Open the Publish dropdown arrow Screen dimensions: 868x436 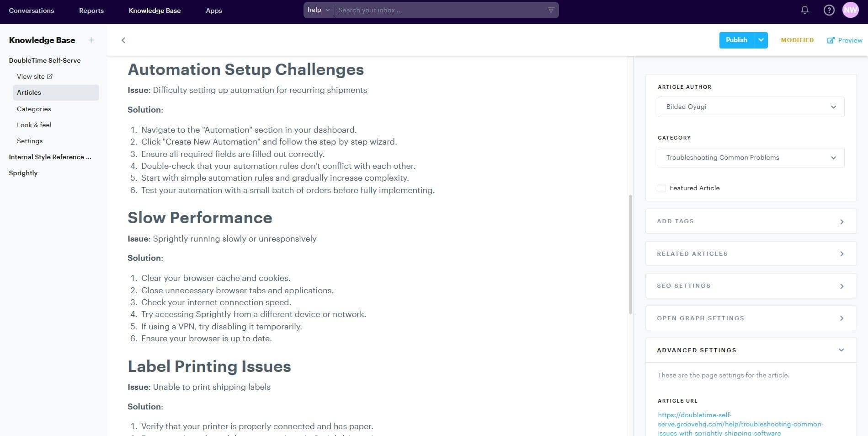(x=761, y=40)
